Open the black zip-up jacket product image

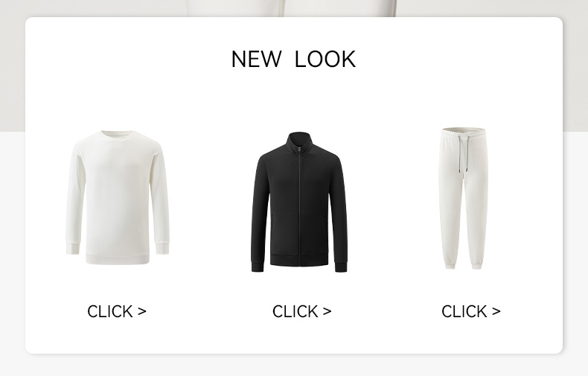click(299, 202)
